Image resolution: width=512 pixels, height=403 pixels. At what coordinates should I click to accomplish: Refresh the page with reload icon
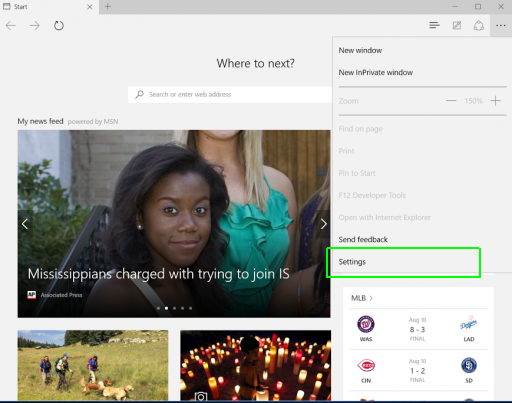[x=59, y=25]
